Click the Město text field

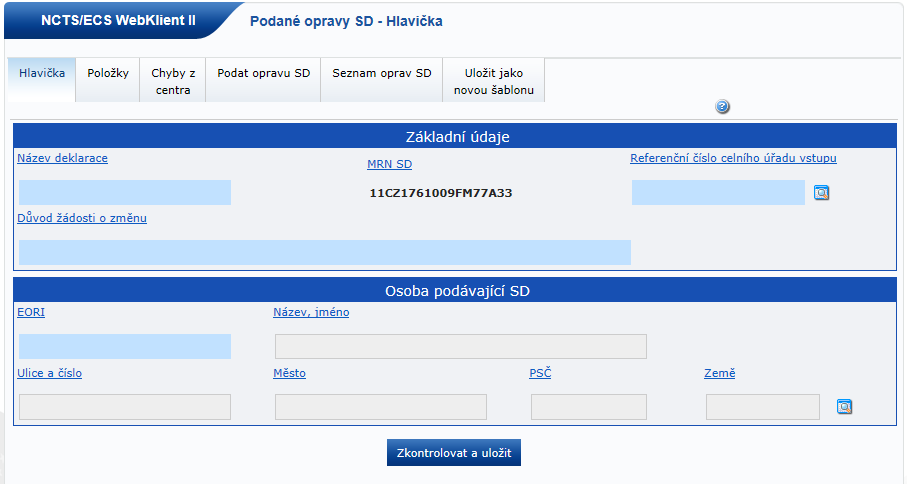(x=380, y=407)
